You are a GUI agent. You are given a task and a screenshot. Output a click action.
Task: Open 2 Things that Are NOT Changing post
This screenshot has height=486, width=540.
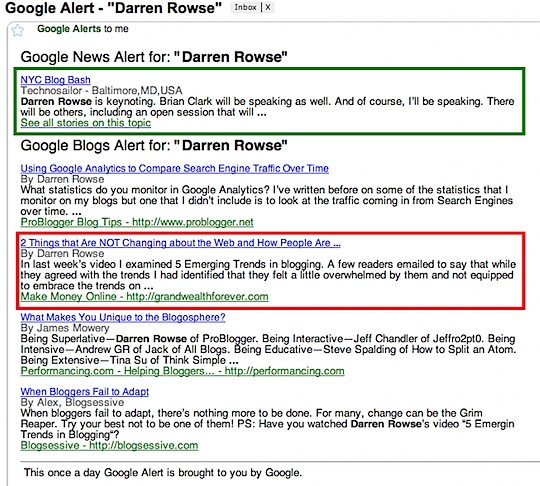(180, 243)
